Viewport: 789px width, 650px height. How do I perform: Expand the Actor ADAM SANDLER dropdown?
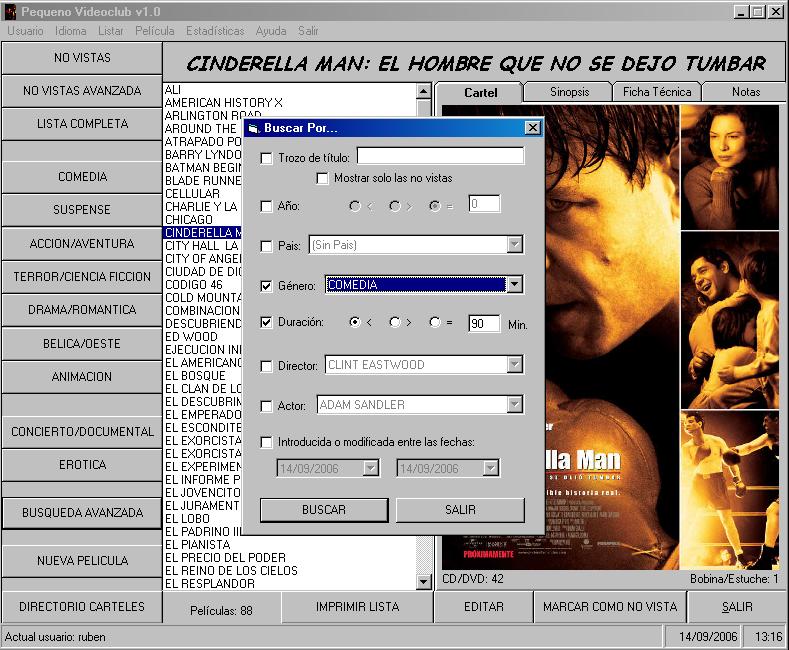click(514, 404)
